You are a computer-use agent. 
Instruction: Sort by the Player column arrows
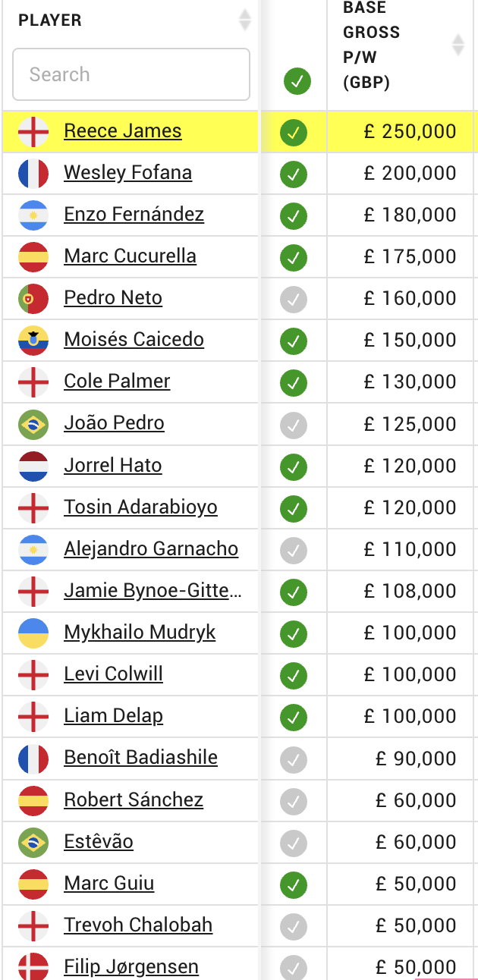(x=244, y=20)
